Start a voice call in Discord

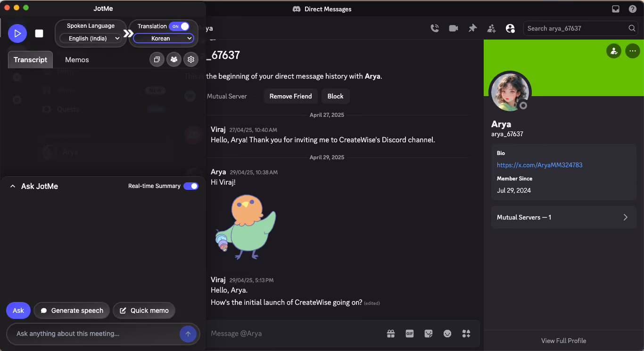[x=435, y=28]
